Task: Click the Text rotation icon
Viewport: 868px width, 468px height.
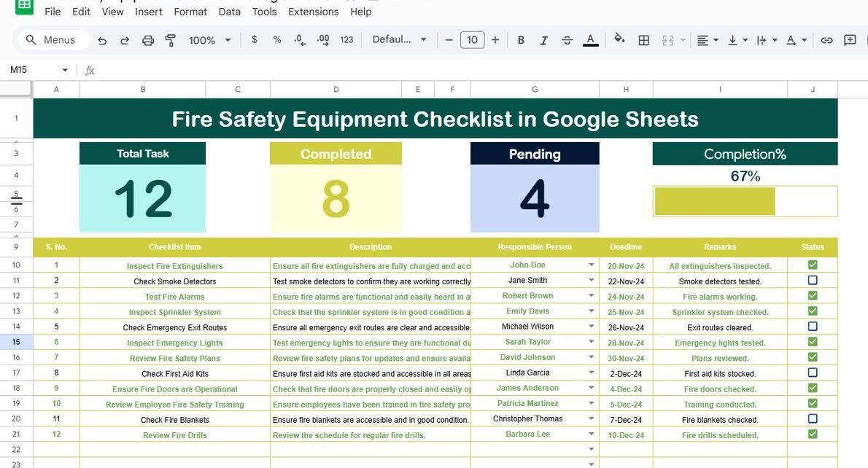Action: pos(791,40)
